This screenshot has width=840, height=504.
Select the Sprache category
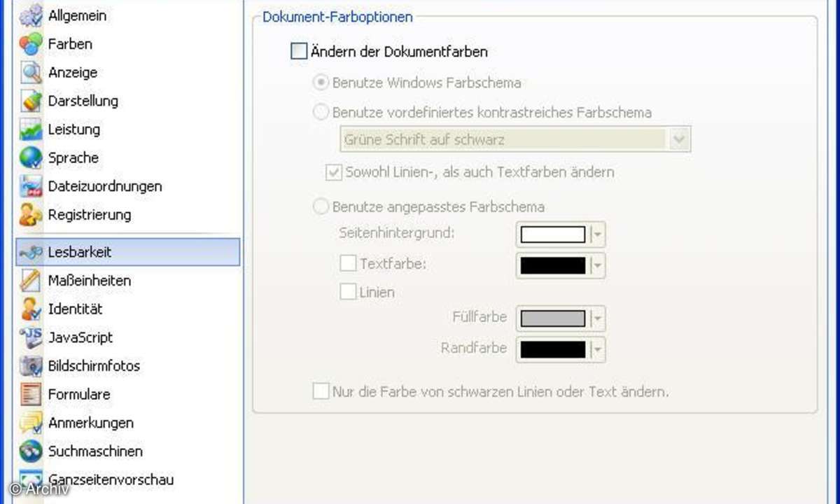[x=73, y=157]
